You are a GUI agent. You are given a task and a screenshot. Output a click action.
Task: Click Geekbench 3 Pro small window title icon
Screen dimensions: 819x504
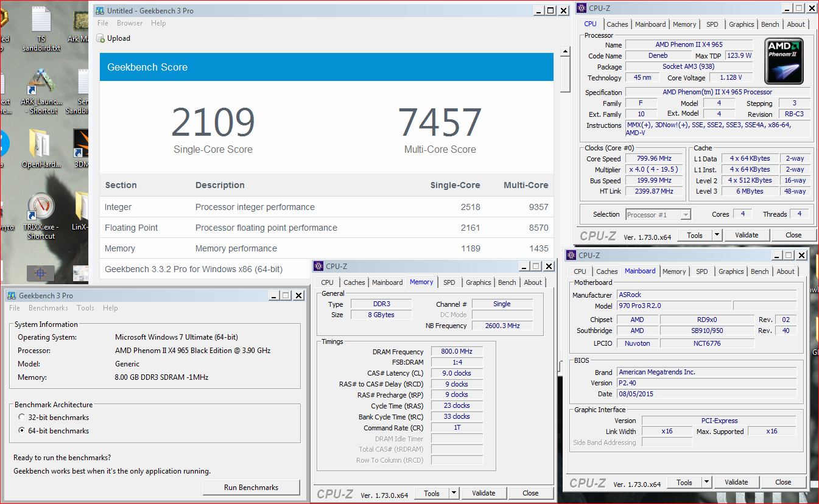point(12,295)
